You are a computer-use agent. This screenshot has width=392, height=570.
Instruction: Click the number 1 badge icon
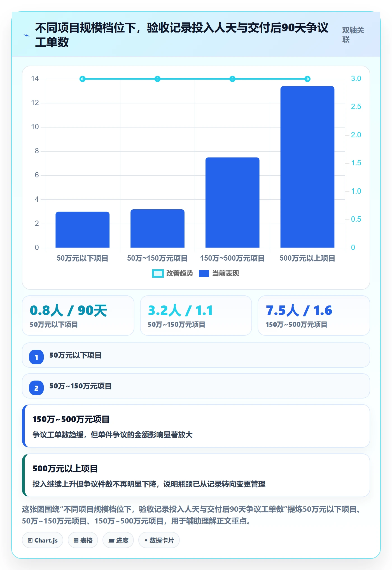tap(36, 357)
